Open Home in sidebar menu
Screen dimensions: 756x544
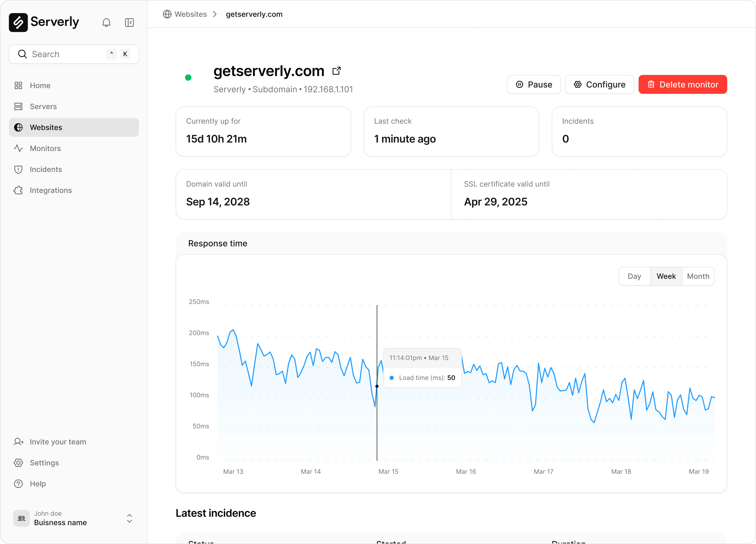pos(40,85)
